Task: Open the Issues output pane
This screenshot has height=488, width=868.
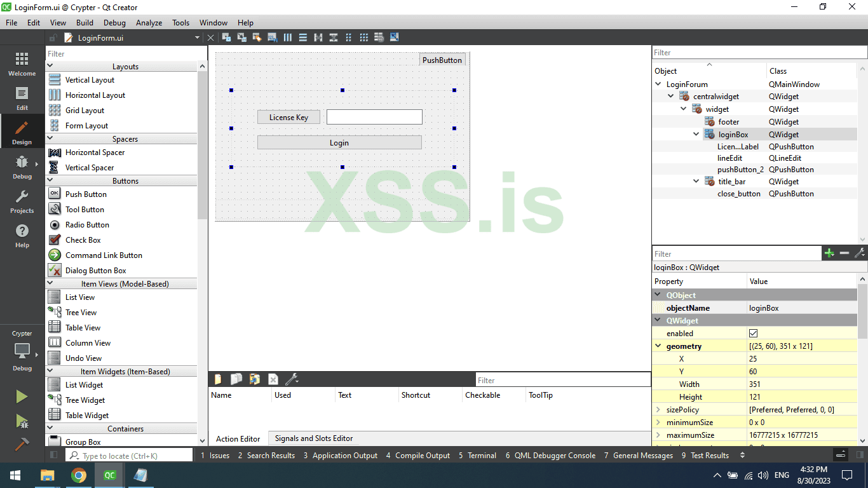Action: tap(215, 456)
